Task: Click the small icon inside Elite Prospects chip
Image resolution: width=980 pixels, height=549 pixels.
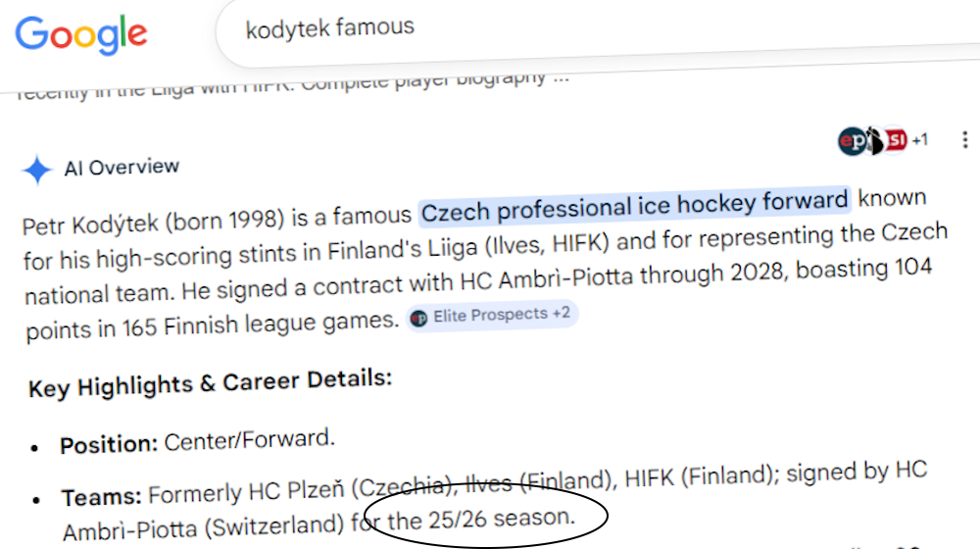Action: (x=419, y=318)
